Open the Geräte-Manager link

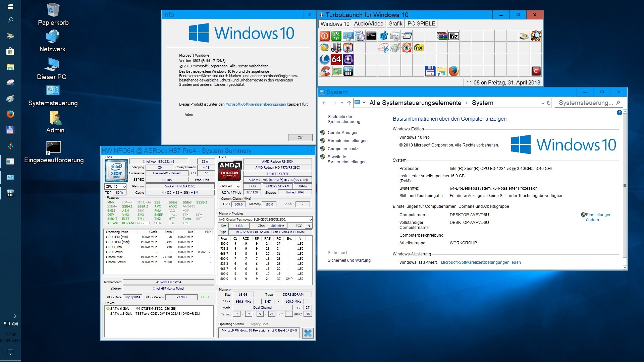[x=342, y=133]
